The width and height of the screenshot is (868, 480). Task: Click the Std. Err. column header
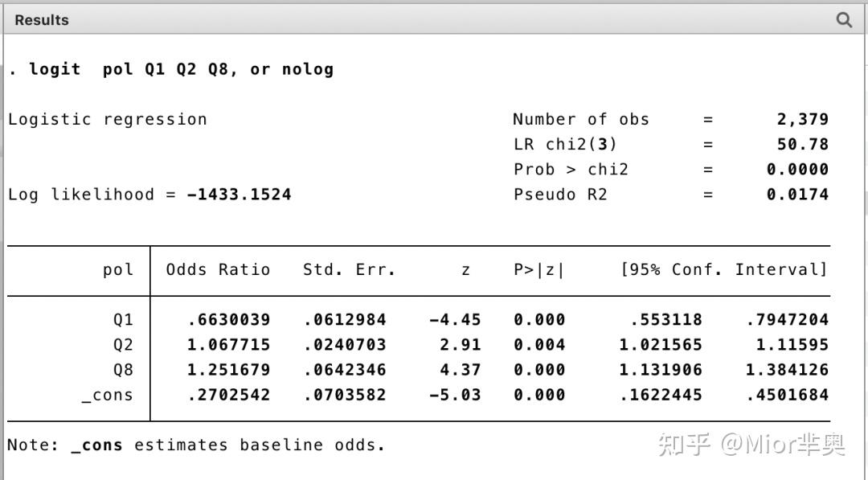tap(347, 269)
